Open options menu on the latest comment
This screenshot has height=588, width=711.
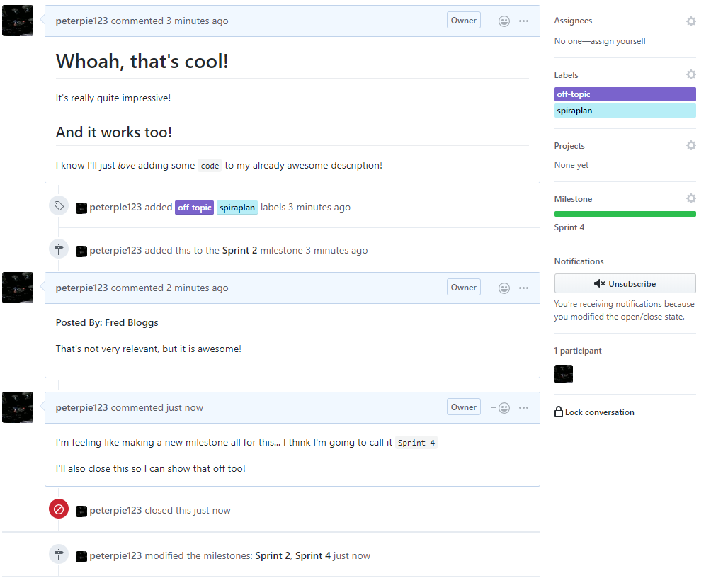[524, 408]
